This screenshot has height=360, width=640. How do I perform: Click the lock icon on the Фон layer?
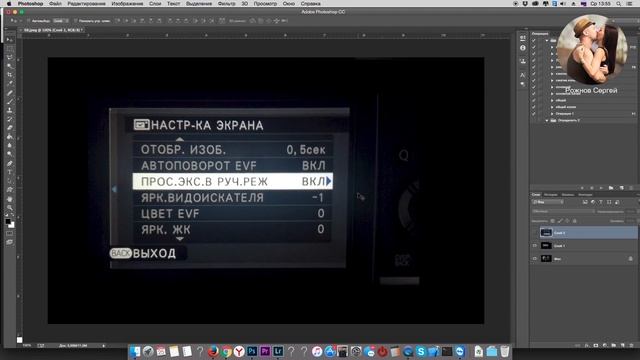click(x=630, y=259)
